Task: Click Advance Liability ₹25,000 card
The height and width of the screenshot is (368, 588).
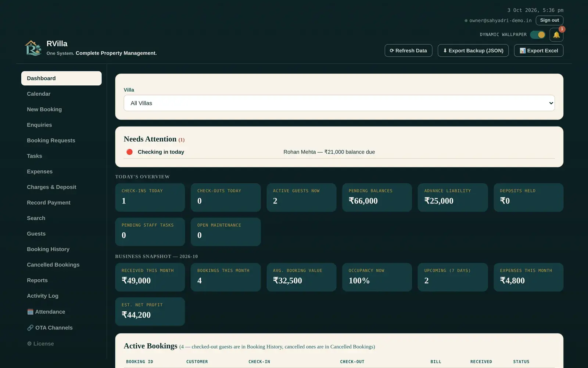Action: [x=453, y=197]
